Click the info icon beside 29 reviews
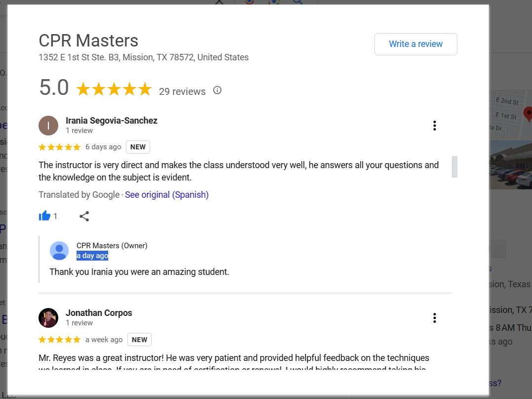532x399 pixels. tap(217, 90)
